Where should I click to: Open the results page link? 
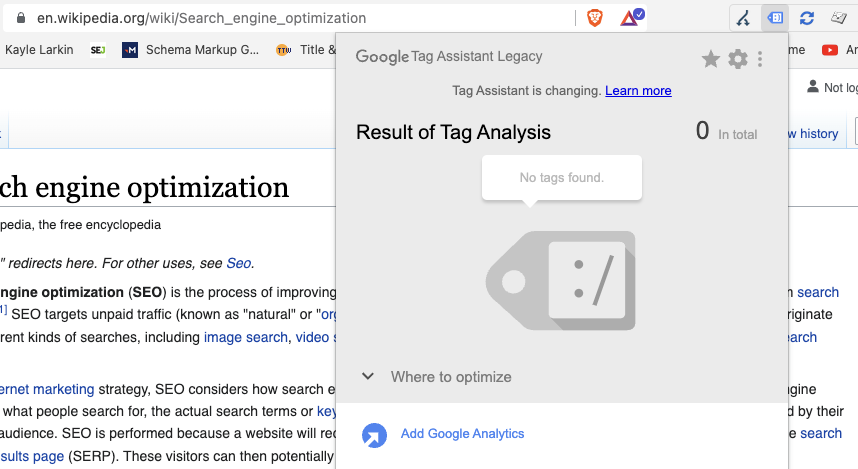tap(32, 456)
